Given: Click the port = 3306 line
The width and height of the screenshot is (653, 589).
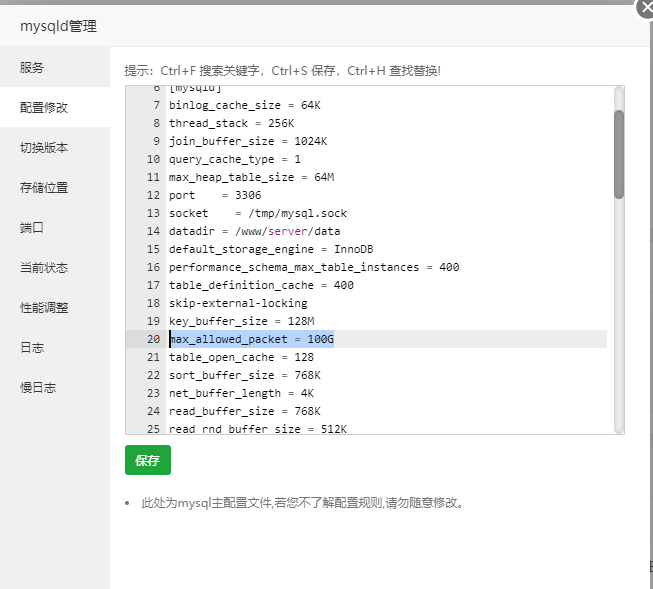Looking at the screenshot, I should [x=215, y=195].
